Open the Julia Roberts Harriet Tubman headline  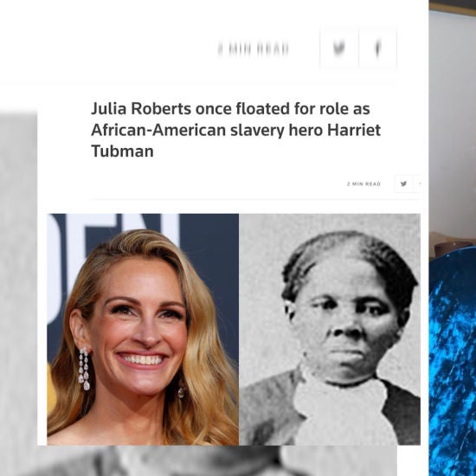point(235,130)
